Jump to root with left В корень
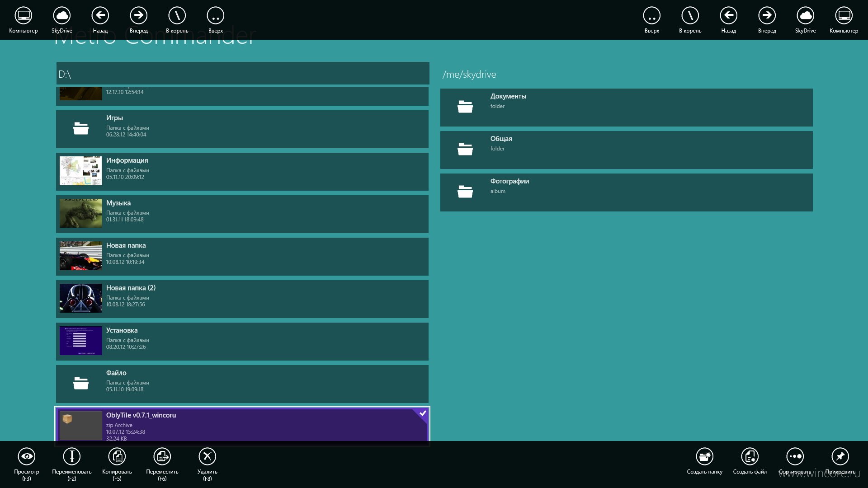The height and width of the screenshot is (488, 868). tap(177, 16)
